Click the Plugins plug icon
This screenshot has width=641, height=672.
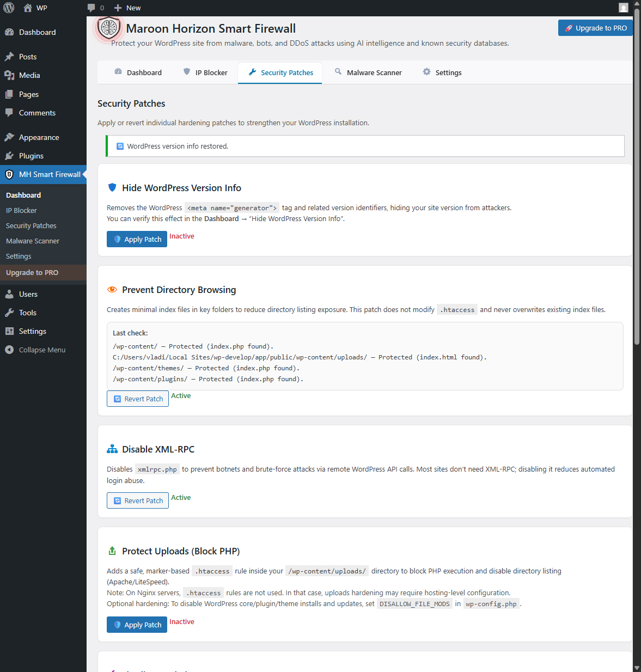pyautogui.click(x=9, y=156)
